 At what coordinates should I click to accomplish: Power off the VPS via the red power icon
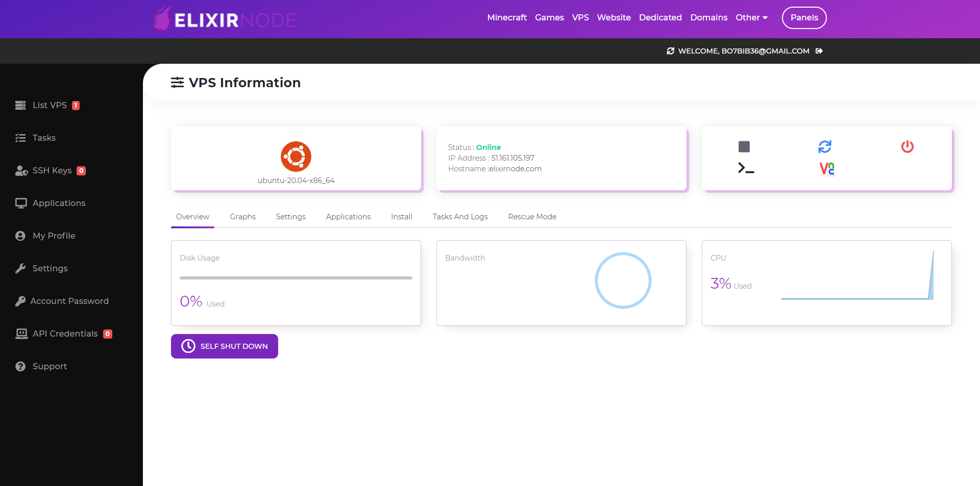click(x=907, y=146)
